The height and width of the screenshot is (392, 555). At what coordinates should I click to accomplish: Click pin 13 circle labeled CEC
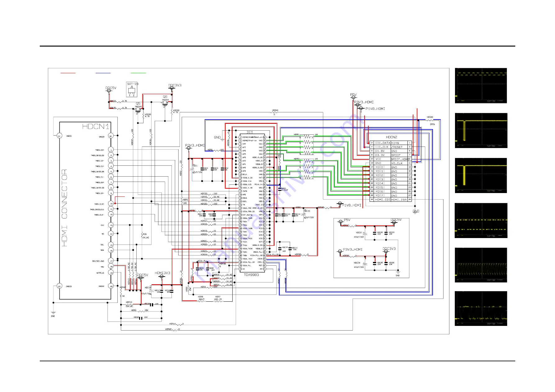[111, 225]
